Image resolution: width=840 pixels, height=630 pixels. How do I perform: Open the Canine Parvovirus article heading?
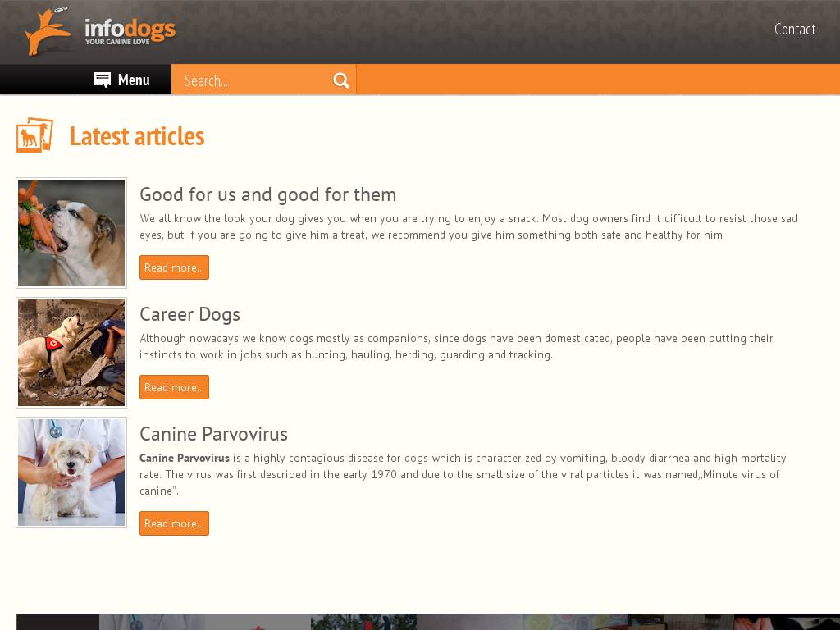213,434
